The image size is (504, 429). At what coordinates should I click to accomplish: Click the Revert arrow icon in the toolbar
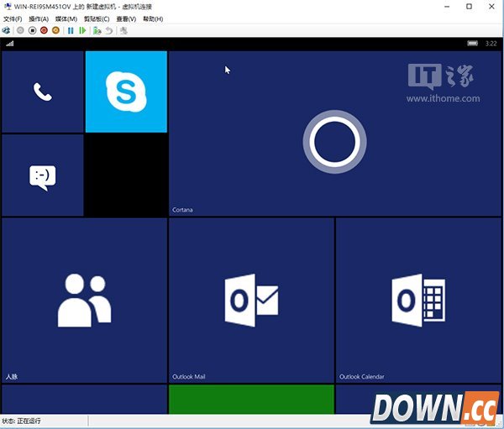pyautogui.click(x=109, y=30)
